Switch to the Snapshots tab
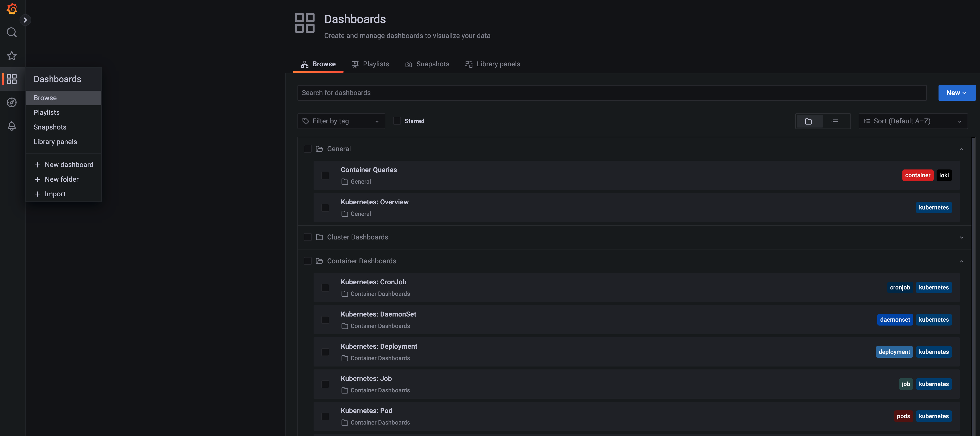 tap(427, 64)
